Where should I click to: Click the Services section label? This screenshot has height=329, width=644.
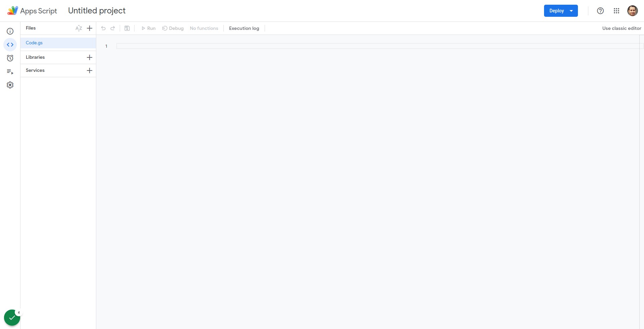tap(35, 70)
